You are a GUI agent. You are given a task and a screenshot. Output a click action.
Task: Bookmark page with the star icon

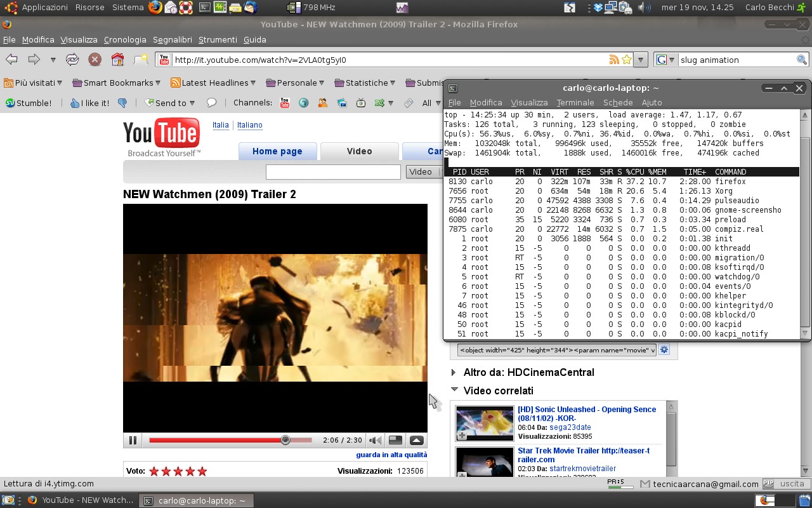click(627, 60)
